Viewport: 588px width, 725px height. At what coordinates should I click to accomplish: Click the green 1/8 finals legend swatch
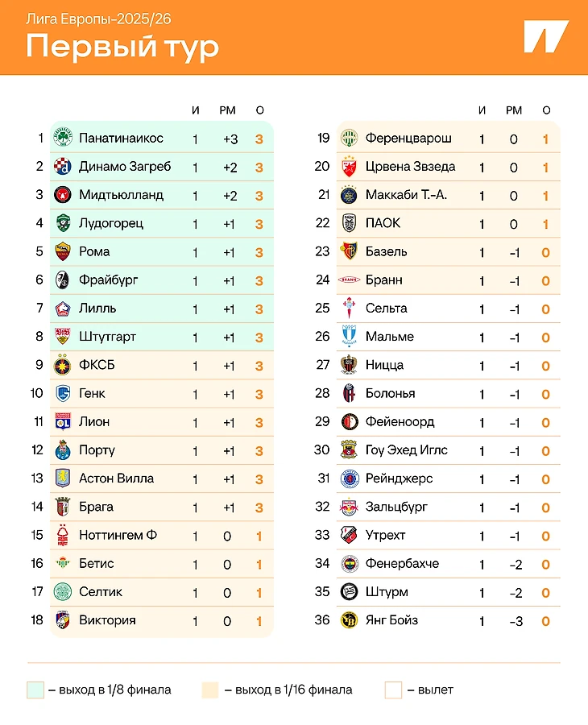35,690
